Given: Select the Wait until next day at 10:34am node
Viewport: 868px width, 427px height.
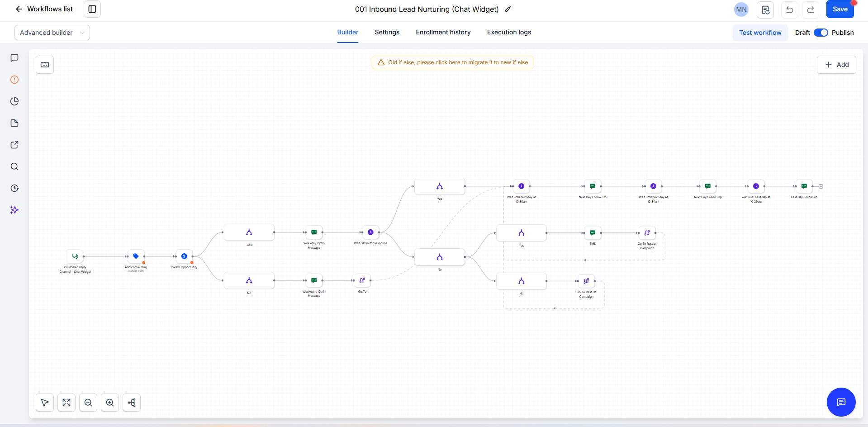Looking at the screenshot, I should coord(653,186).
